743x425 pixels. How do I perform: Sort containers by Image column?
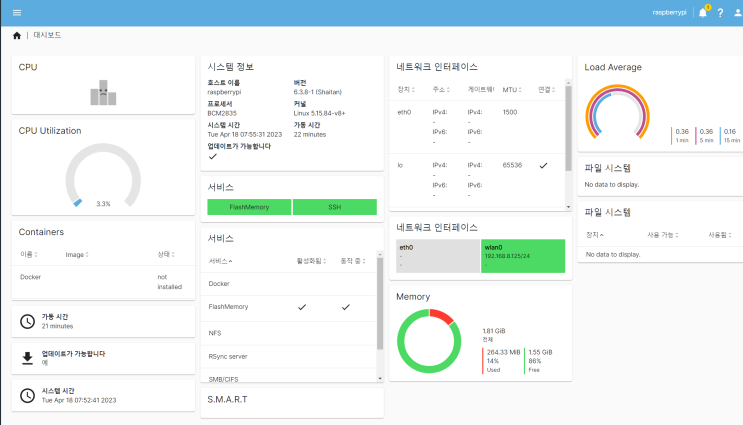77,254
